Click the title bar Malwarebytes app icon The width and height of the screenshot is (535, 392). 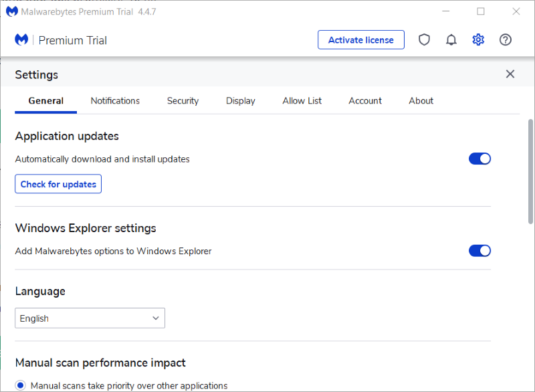pyautogui.click(x=11, y=11)
